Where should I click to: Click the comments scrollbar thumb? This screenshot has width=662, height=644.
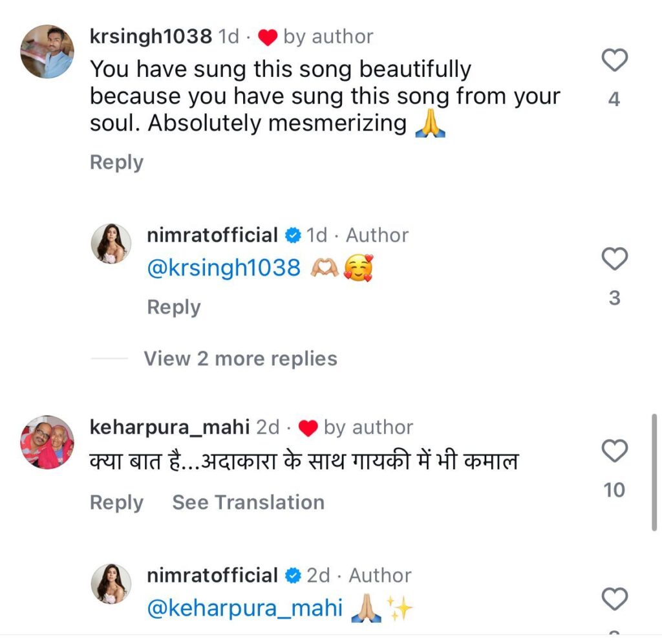coord(654,472)
